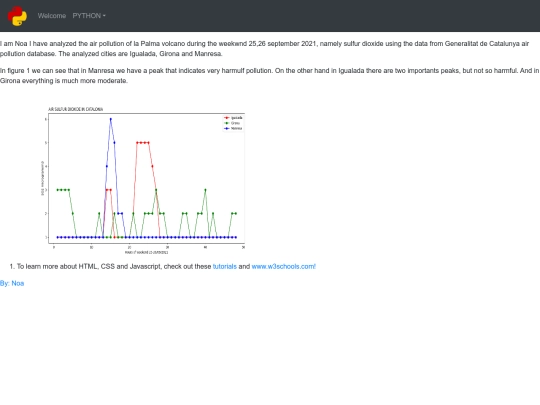Open the tutorials link

(225, 266)
